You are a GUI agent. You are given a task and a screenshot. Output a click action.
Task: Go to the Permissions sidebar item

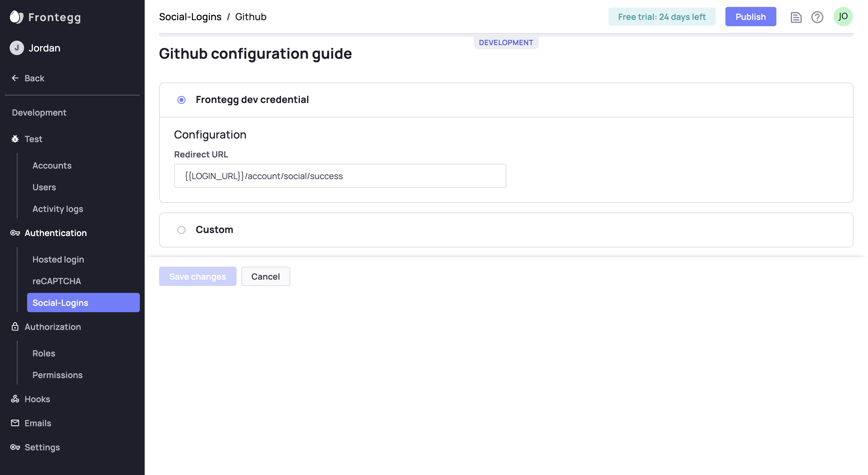click(x=58, y=375)
